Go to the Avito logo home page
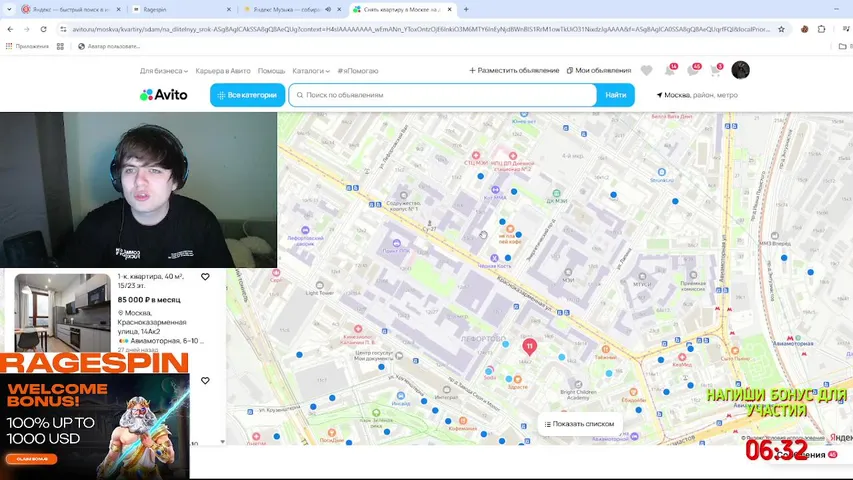The width and height of the screenshot is (853, 480). 164,95
